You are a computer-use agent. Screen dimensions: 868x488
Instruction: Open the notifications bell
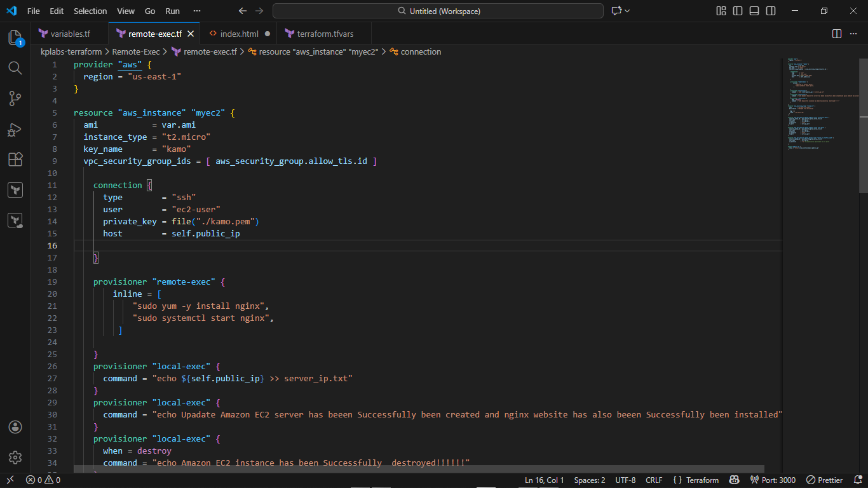point(860,480)
